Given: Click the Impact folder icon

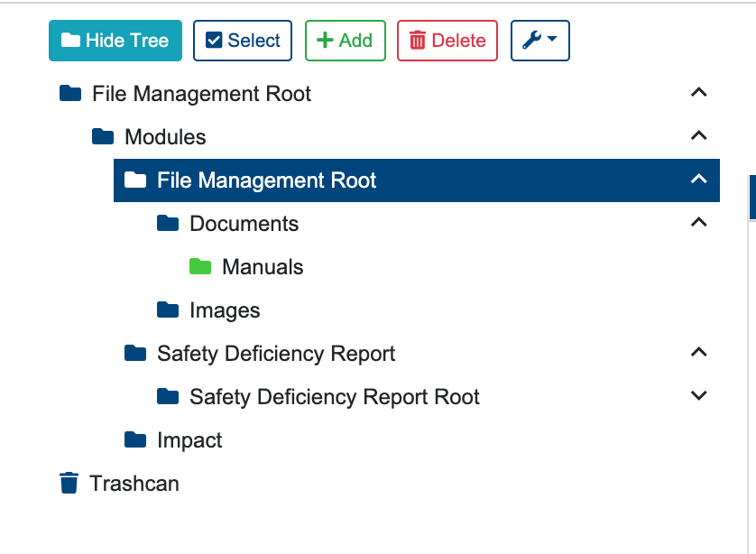Looking at the screenshot, I should 135,440.
